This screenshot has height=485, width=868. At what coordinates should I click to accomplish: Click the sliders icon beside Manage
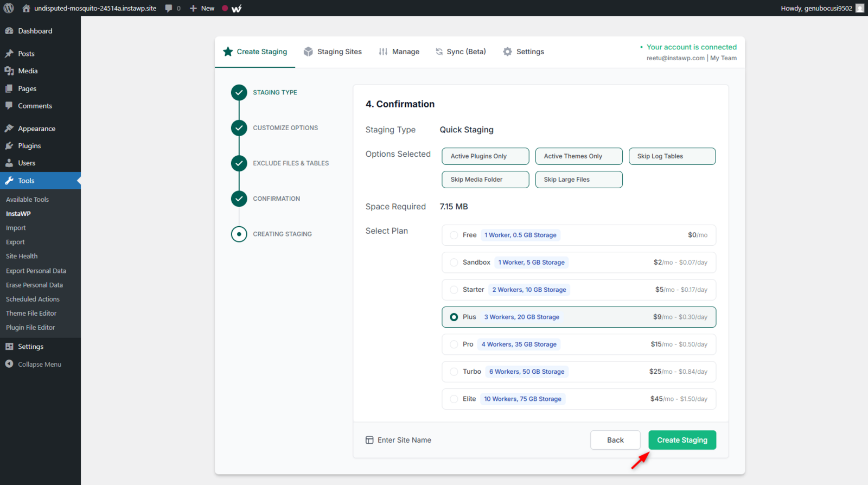click(383, 52)
